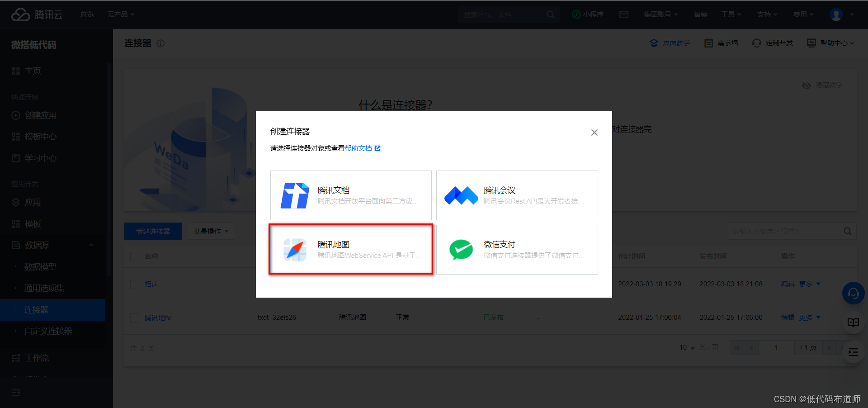Open the page-size dropdown showing 10

pyautogui.click(x=687, y=347)
